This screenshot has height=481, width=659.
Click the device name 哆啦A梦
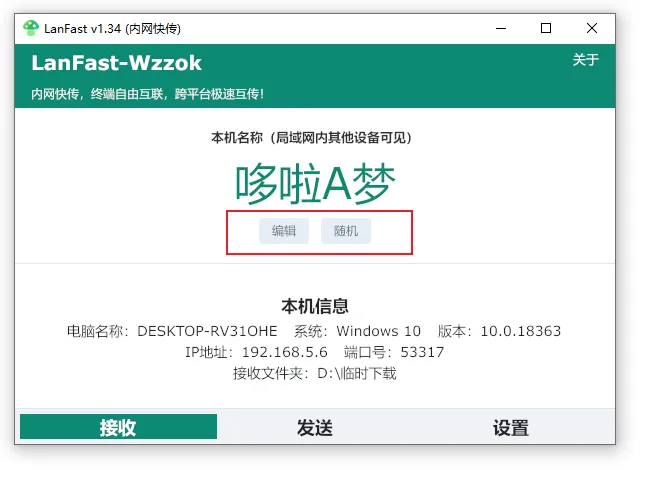click(315, 184)
